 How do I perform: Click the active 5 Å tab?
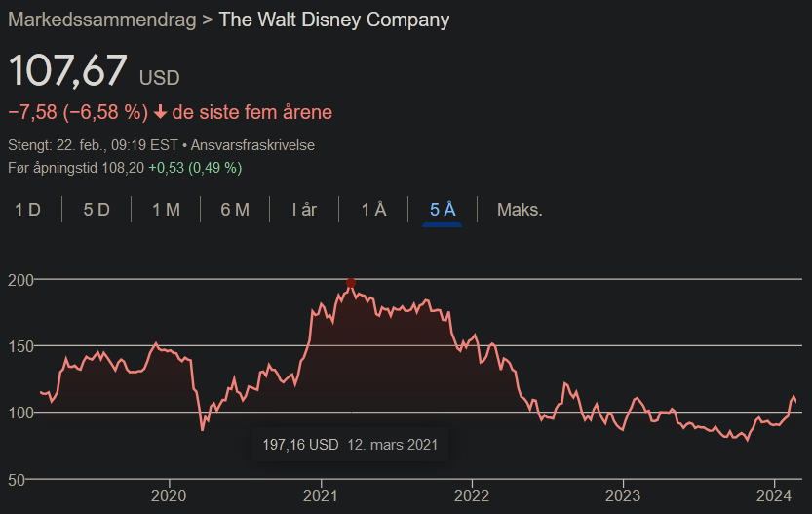443,210
